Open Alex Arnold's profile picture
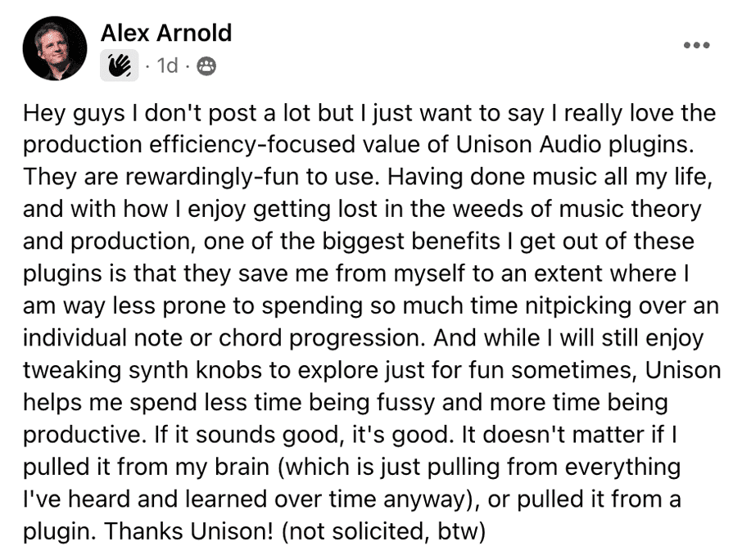This screenshot has width=742, height=560. [x=55, y=48]
